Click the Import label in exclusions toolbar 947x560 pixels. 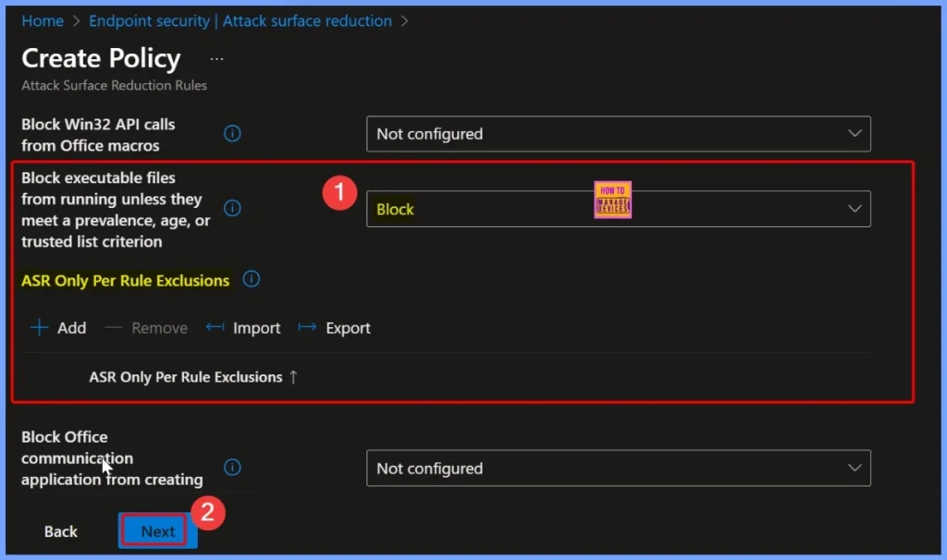tap(257, 328)
